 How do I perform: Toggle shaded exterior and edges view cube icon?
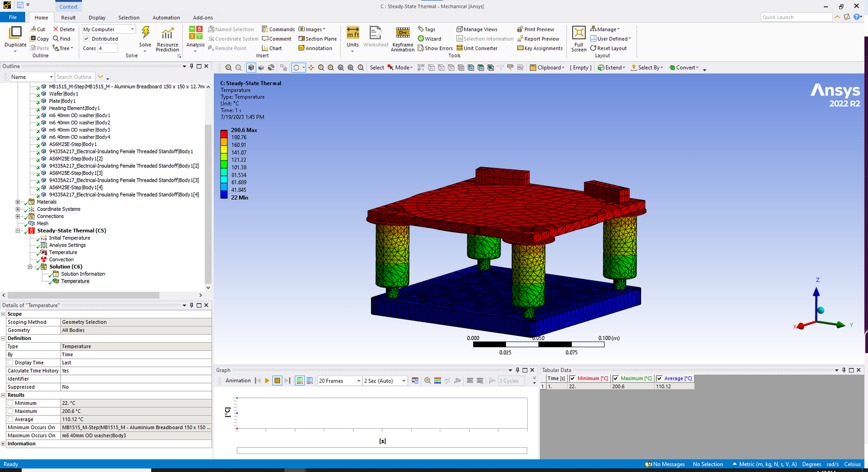(x=251, y=68)
